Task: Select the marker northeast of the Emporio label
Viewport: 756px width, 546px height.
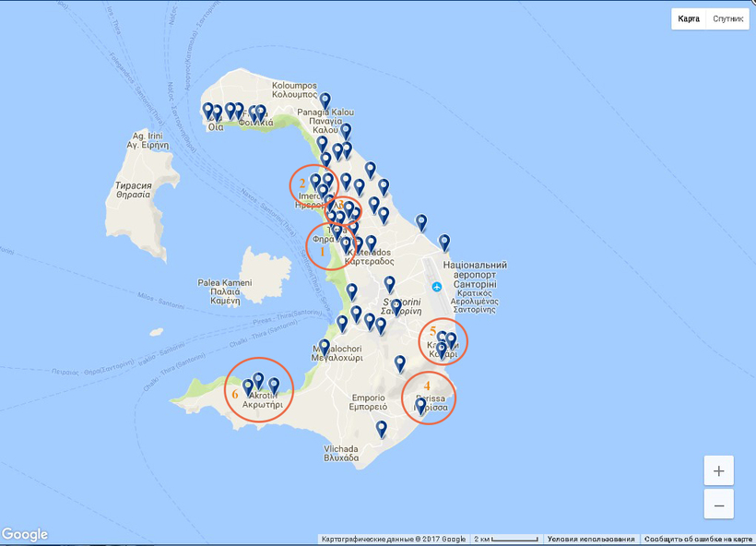Action: 400,363
